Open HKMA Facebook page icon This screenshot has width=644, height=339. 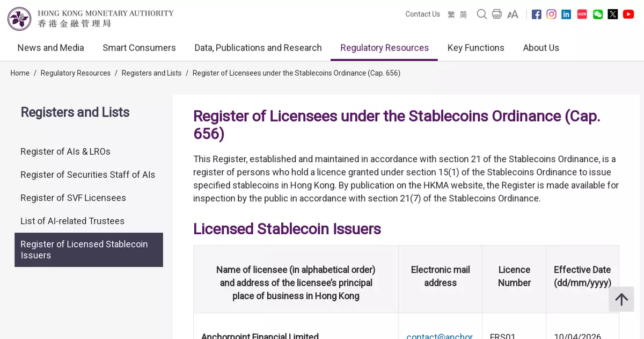[536, 15]
